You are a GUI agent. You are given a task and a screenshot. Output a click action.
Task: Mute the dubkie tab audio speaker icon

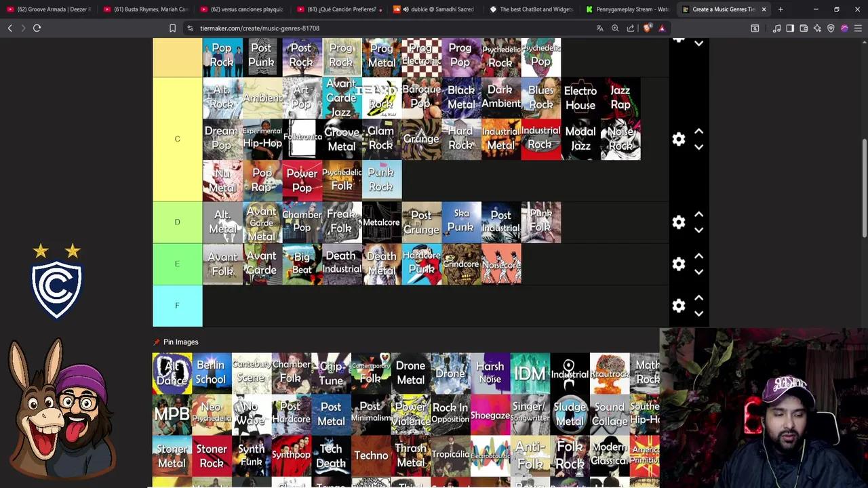coord(406,9)
